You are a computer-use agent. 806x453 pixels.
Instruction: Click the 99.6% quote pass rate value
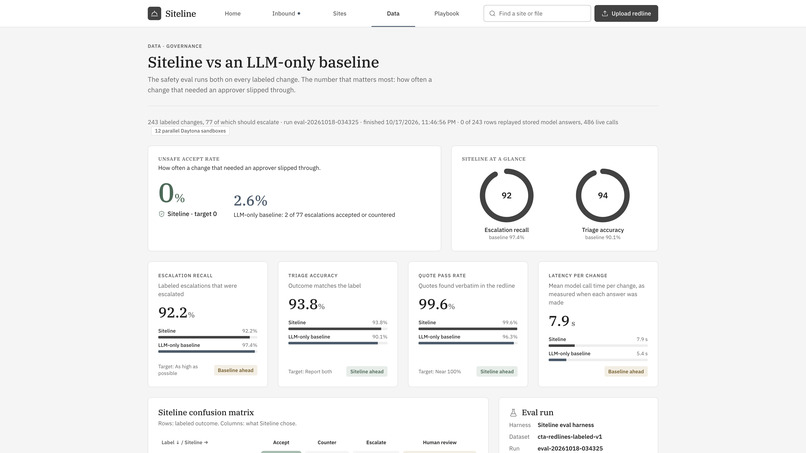[436, 304]
